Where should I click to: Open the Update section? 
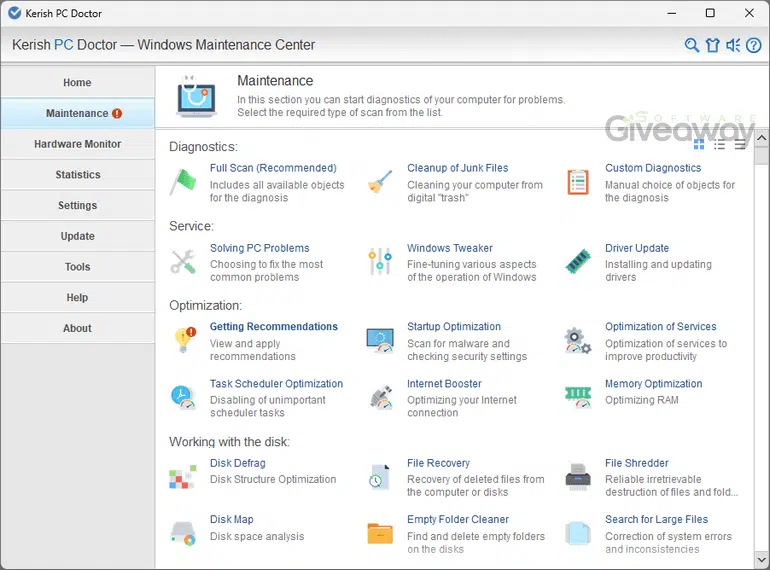tap(78, 236)
